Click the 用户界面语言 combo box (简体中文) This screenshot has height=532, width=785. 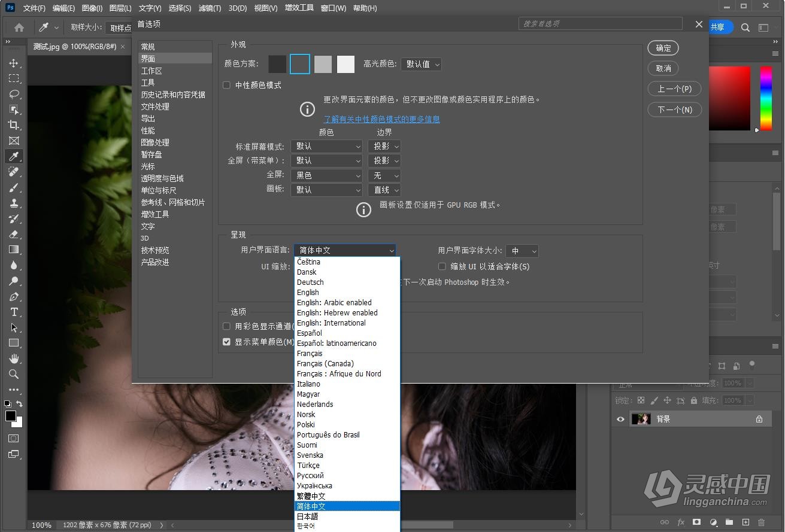(345, 250)
